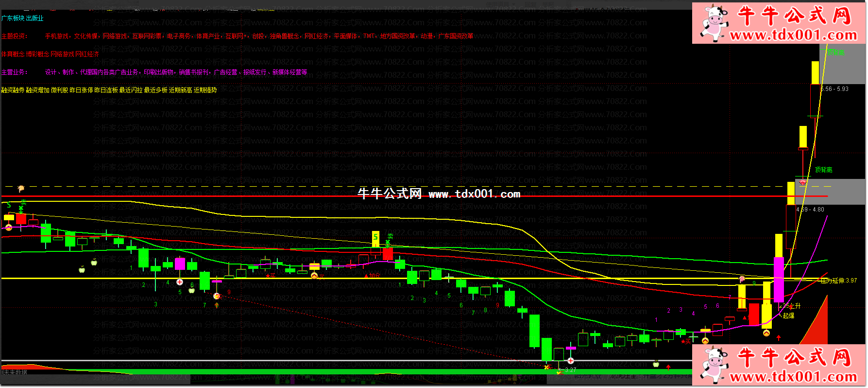Click the green apple icon near the bottom right
The image size is (868, 388).
(656, 364)
